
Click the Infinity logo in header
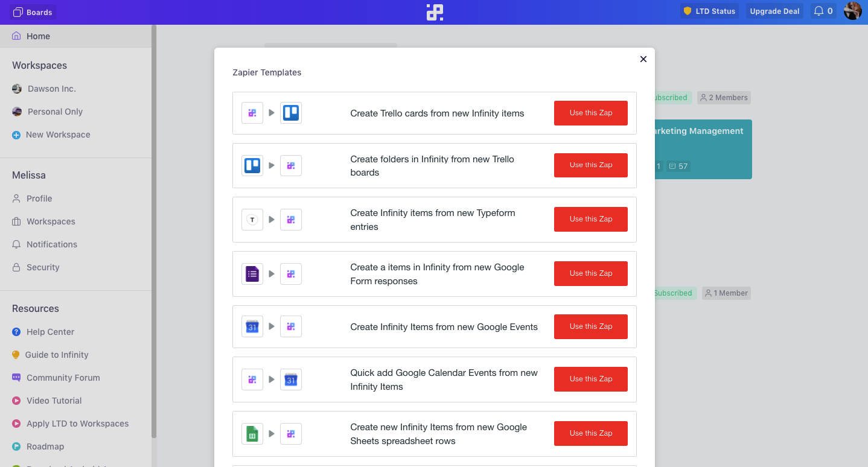point(435,12)
